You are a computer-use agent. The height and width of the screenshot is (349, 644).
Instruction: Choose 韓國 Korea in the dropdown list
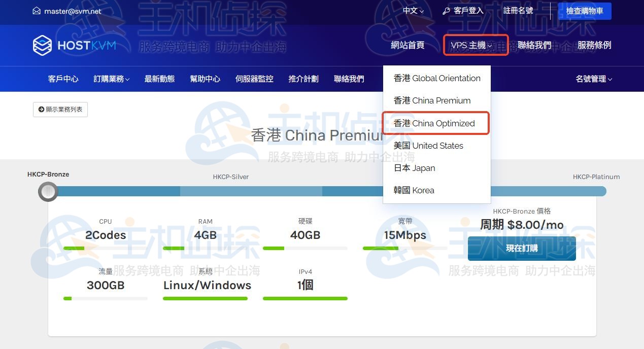[413, 190]
